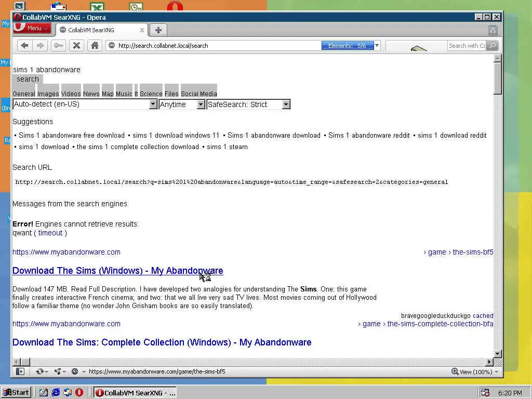Choose suggestion sims 1 download windows 11
The image size is (532, 399).
[x=176, y=136]
